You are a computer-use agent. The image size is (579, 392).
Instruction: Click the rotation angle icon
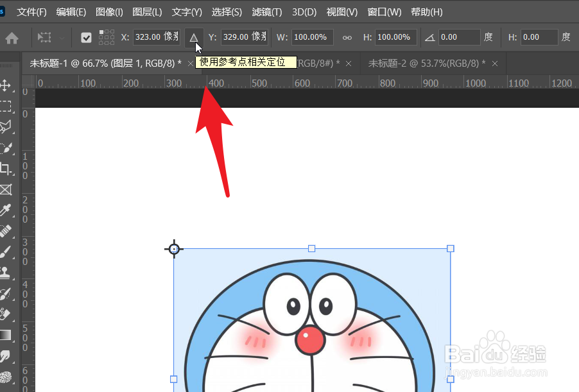pyautogui.click(x=429, y=37)
